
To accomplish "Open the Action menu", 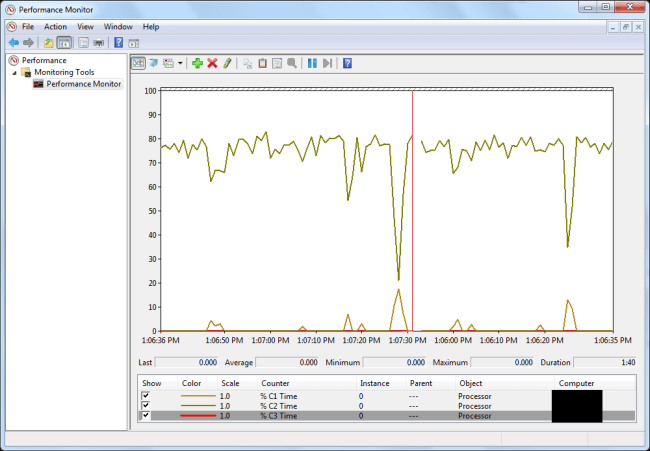I will (x=55, y=26).
